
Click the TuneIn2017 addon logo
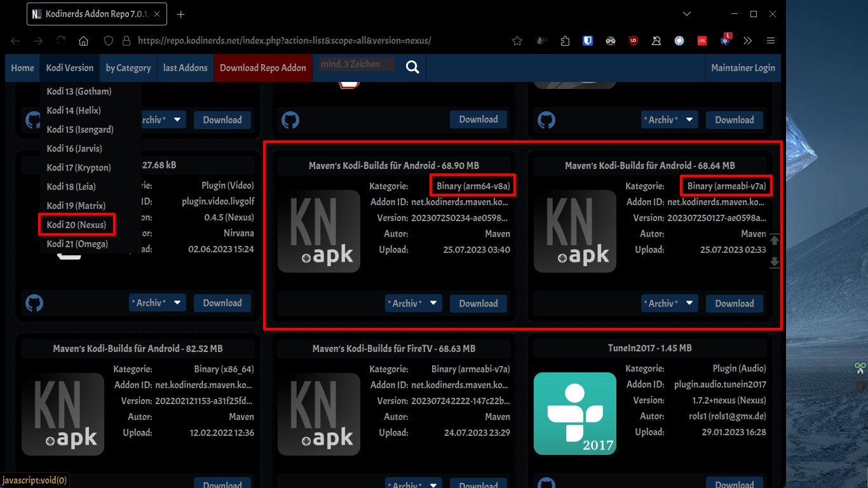pos(575,414)
